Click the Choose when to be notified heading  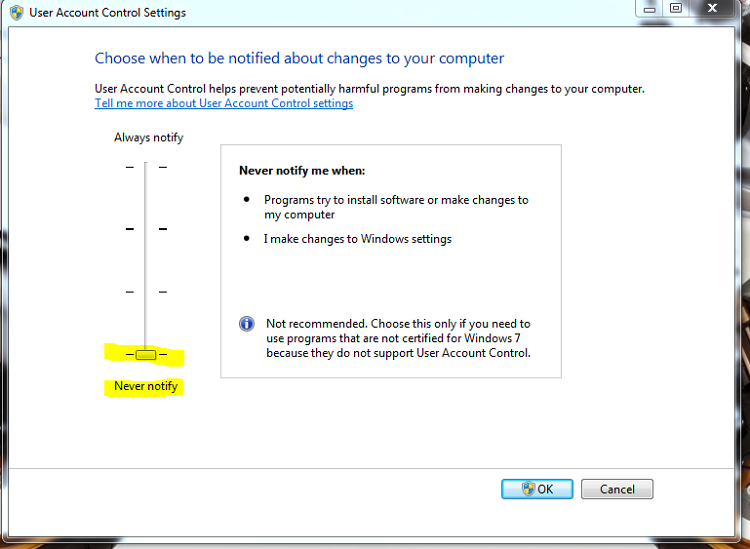(299, 59)
